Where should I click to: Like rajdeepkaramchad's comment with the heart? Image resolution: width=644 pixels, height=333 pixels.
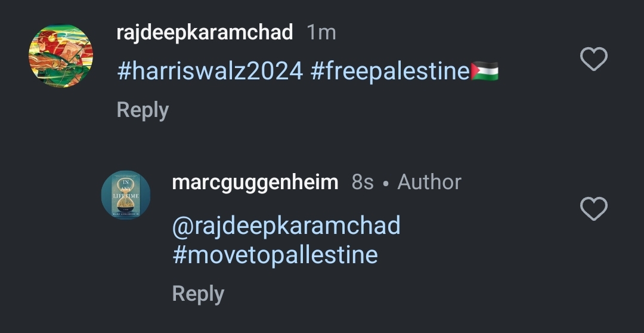coord(594,59)
